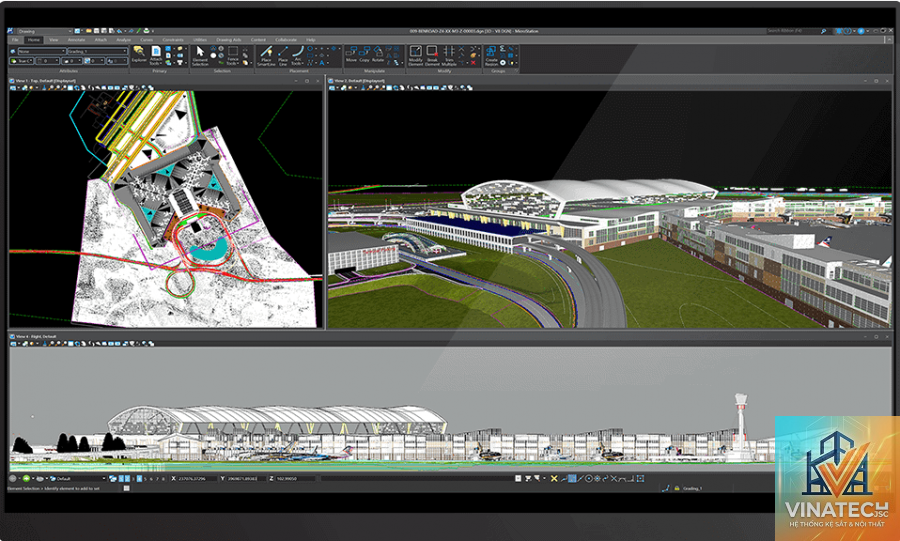Screen dimensions: 900x541
Task: Expand the Grading_1 level dropdown
Action: (97, 51)
